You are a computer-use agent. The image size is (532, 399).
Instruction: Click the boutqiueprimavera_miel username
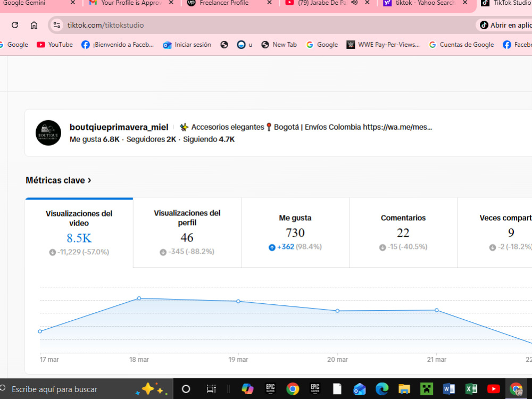point(119,127)
